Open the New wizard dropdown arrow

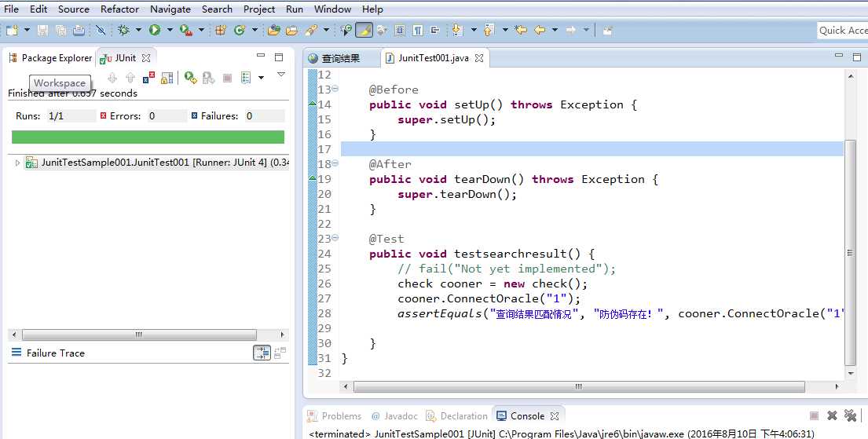[27, 31]
